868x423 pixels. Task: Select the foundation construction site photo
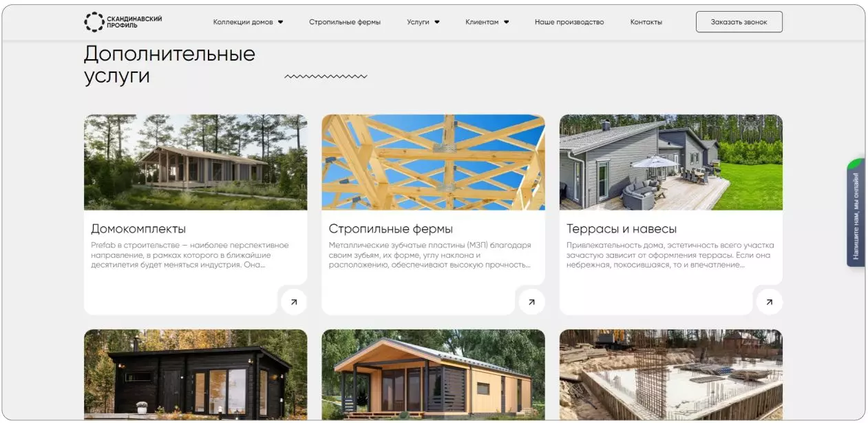(x=671, y=374)
